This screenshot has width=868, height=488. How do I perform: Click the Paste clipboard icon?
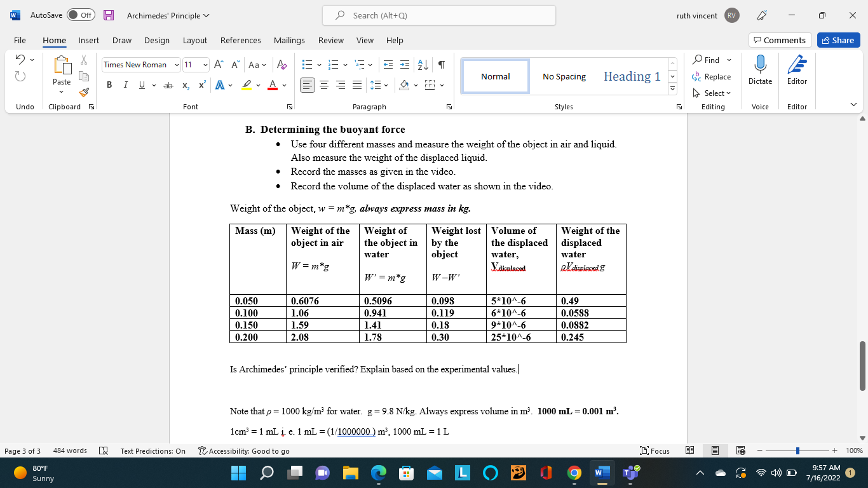[x=62, y=66]
